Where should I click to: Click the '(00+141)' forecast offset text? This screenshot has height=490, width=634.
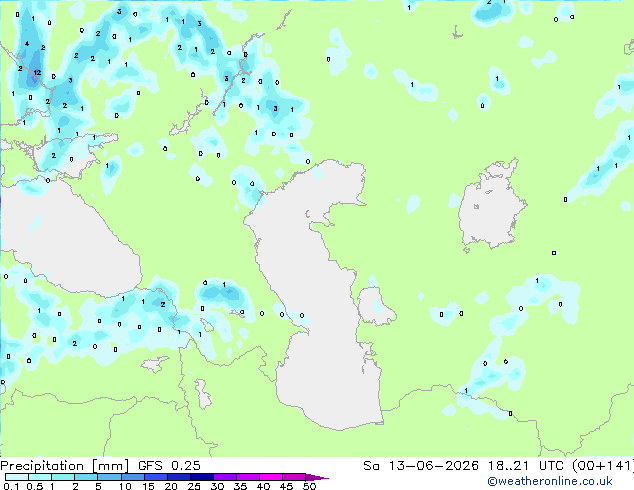tap(603, 466)
